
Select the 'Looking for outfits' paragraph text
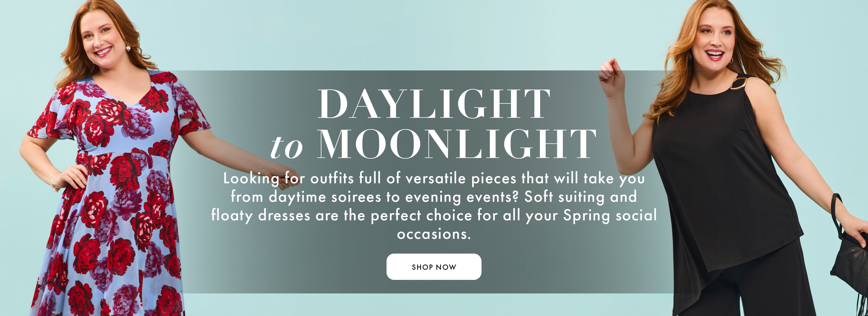[434, 206]
